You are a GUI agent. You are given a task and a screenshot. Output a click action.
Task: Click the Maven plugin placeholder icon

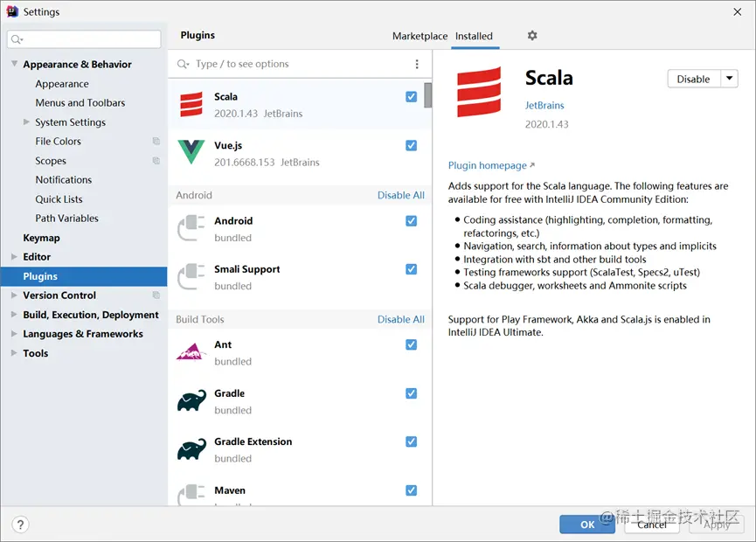point(191,495)
